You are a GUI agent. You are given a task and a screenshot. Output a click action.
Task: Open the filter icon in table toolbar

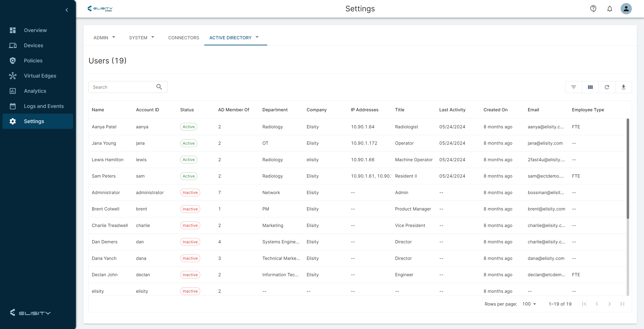coord(574,87)
